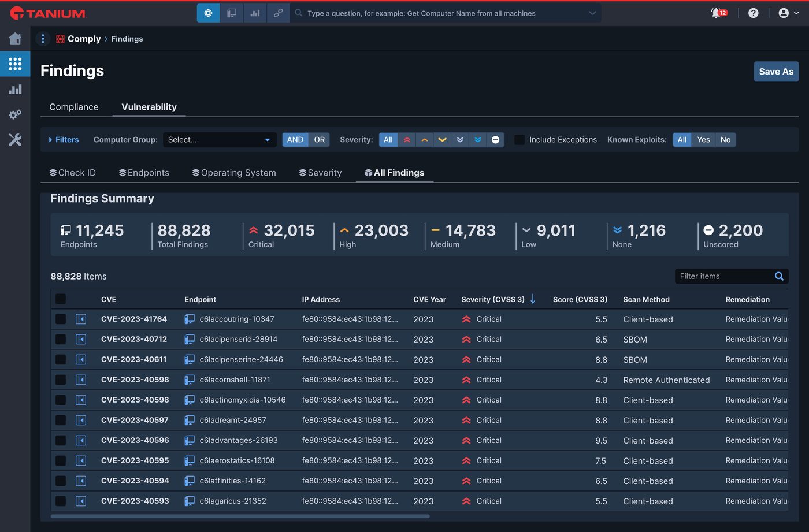The height and width of the screenshot is (532, 809).
Task: Select the AND operator button
Action: (295, 140)
